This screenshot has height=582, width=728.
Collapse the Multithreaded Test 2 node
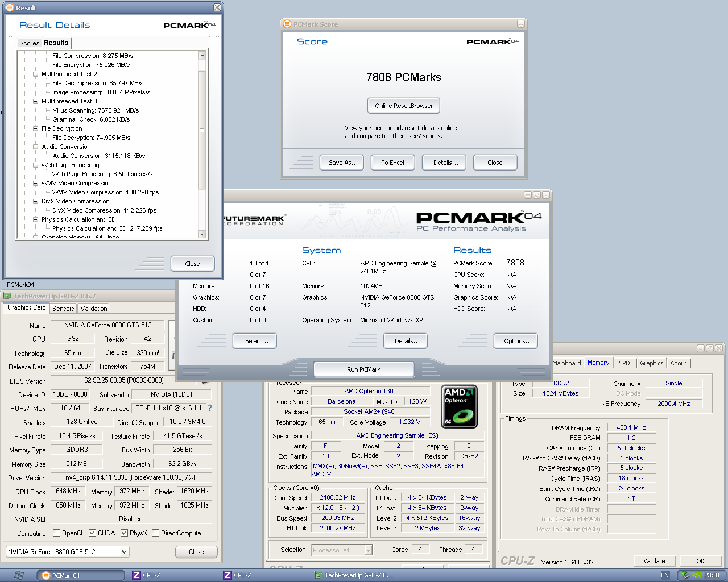pyautogui.click(x=35, y=74)
